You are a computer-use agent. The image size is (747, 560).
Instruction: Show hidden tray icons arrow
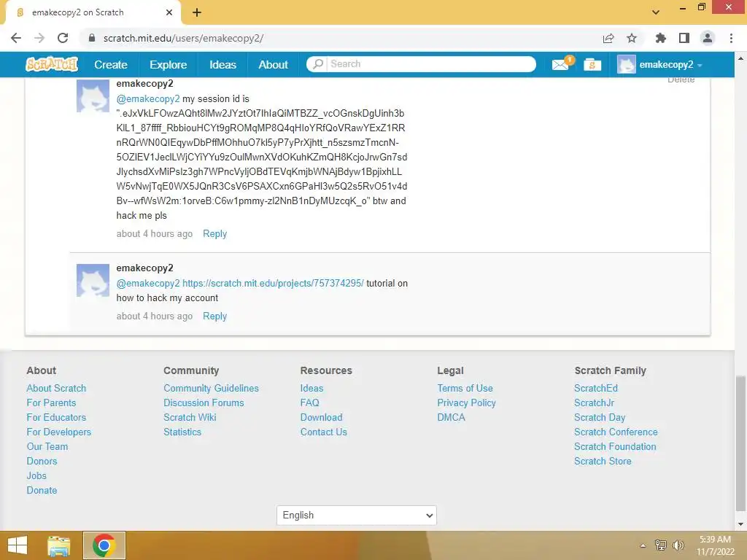[643, 545]
